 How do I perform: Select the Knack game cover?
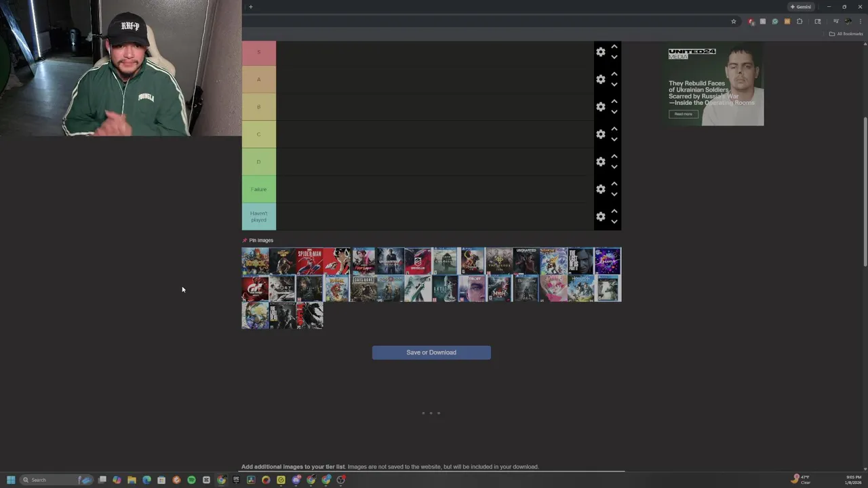tap(255, 261)
